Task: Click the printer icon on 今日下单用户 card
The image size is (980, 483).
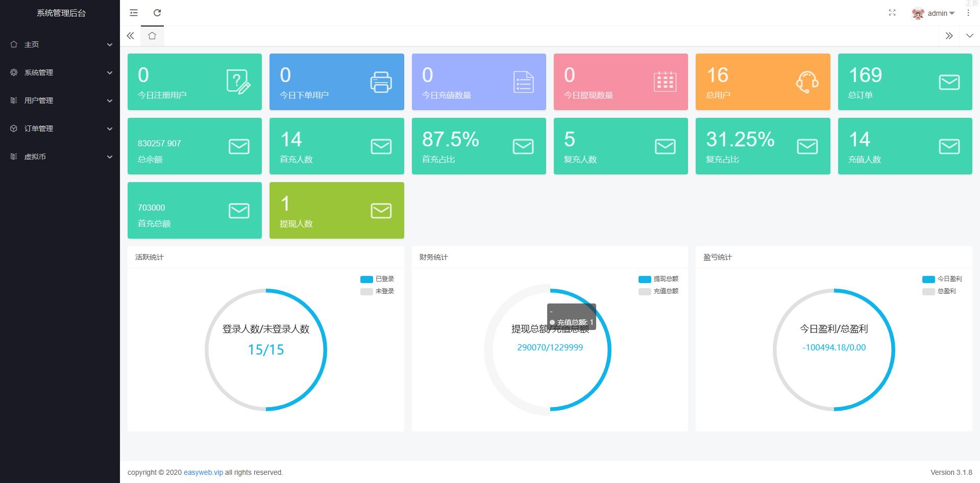Action: [381, 82]
